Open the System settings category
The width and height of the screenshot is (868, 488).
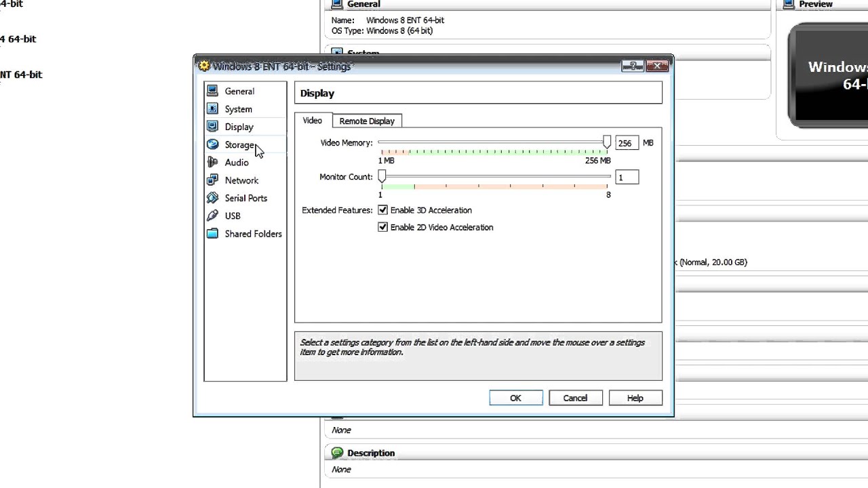pyautogui.click(x=238, y=109)
